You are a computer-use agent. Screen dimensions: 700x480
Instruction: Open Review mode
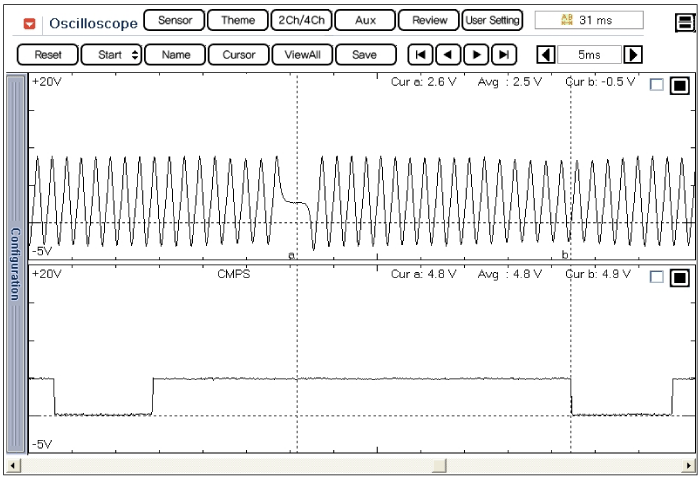pyautogui.click(x=429, y=20)
